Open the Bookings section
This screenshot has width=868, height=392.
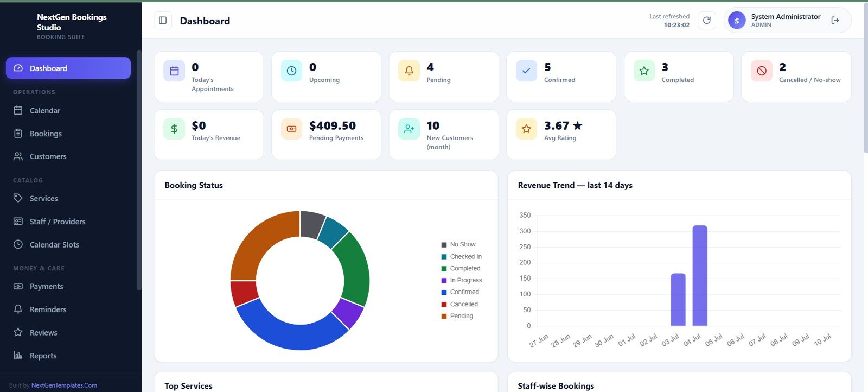click(x=68, y=134)
